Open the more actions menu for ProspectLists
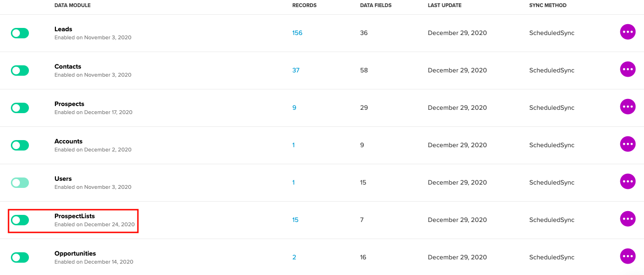The height and width of the screenshot is (275, 644). tap(628, 219)
